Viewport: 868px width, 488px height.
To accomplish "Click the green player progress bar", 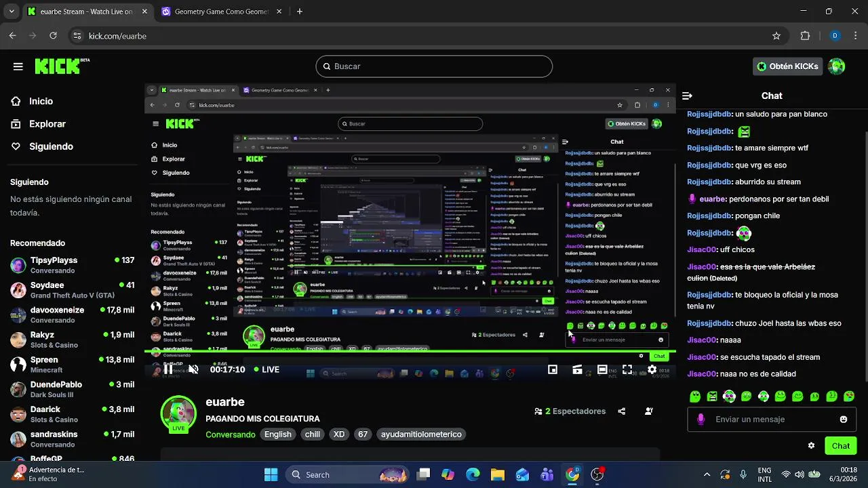I will click(x=410, y=352).
